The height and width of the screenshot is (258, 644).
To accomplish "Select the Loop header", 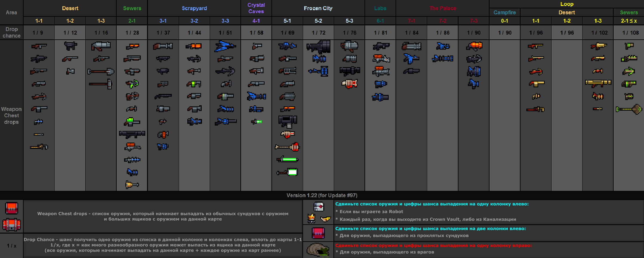I will point(567,4).
